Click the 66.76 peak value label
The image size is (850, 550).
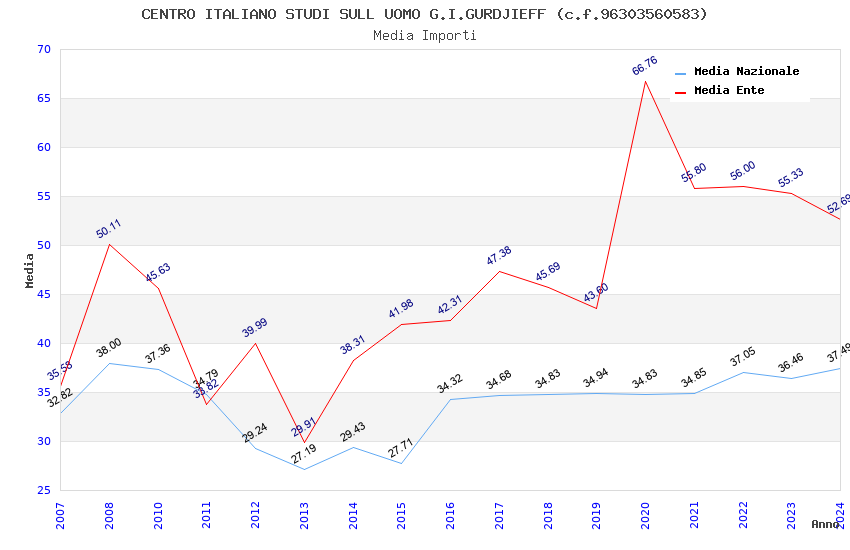point(645,66)
